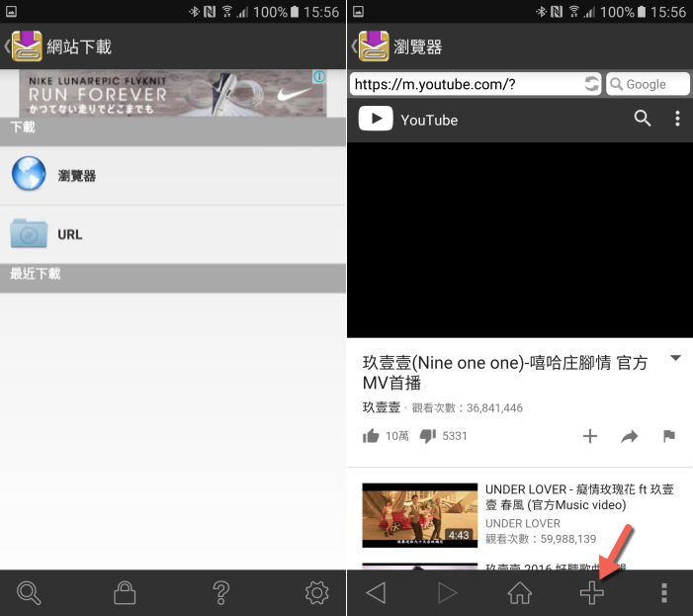Dislike the video with thumbs down

(428, 436)
